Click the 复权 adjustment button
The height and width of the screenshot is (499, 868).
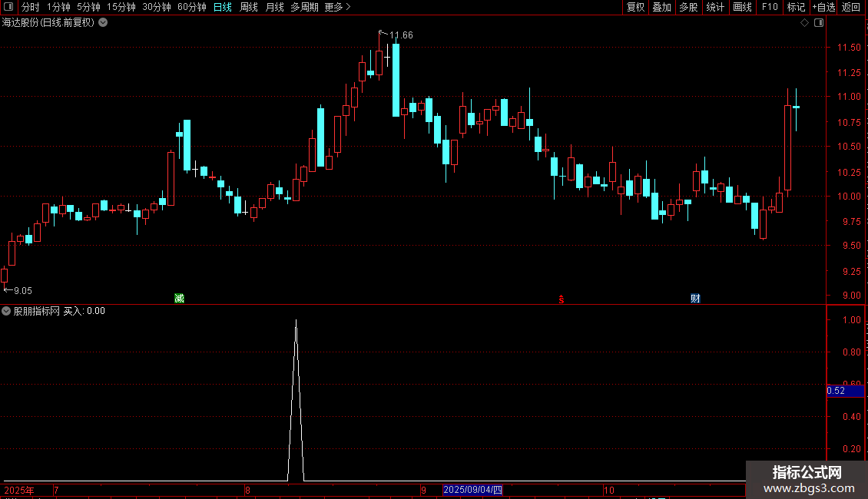[635, 7]
